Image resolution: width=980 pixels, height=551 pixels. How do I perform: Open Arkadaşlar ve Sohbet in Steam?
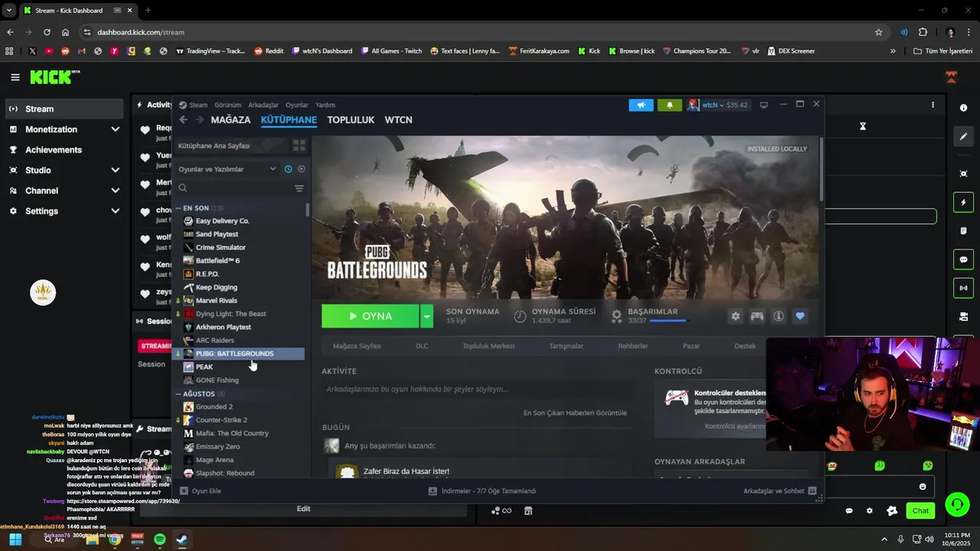click(779, 491)
